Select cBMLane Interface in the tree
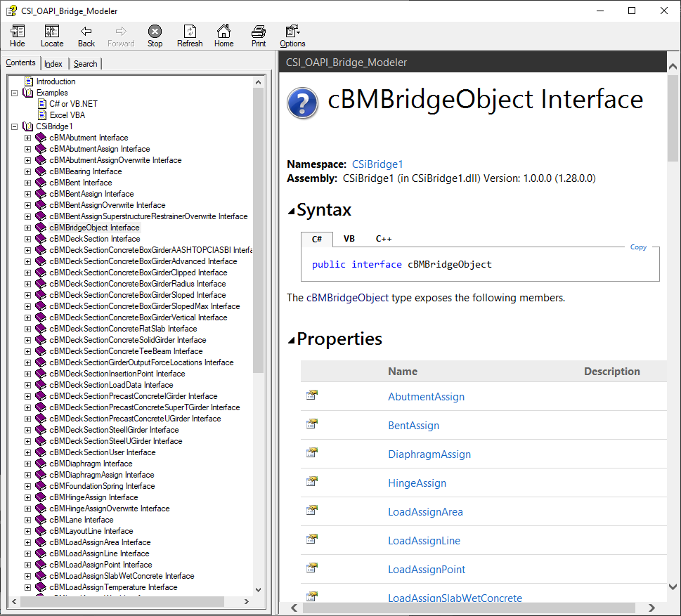This screenshot has height=616, width=681. click(81, 520)
